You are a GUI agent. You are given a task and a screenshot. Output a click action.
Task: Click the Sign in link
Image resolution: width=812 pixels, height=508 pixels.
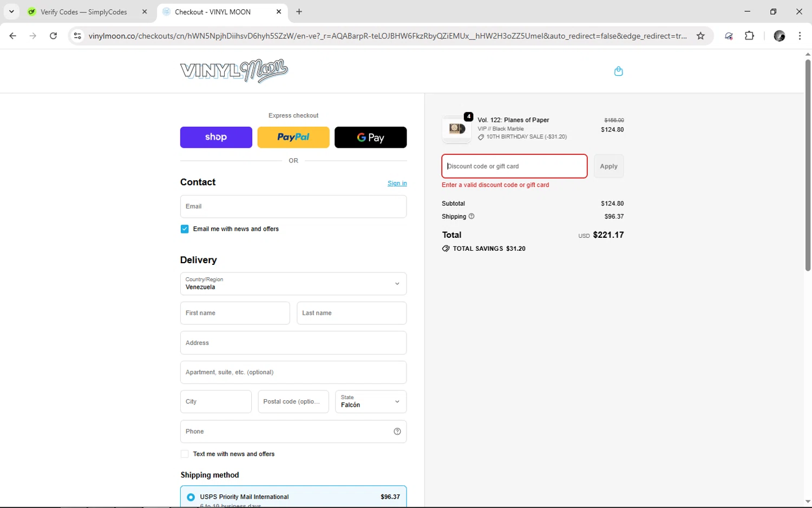click(397, 183)
